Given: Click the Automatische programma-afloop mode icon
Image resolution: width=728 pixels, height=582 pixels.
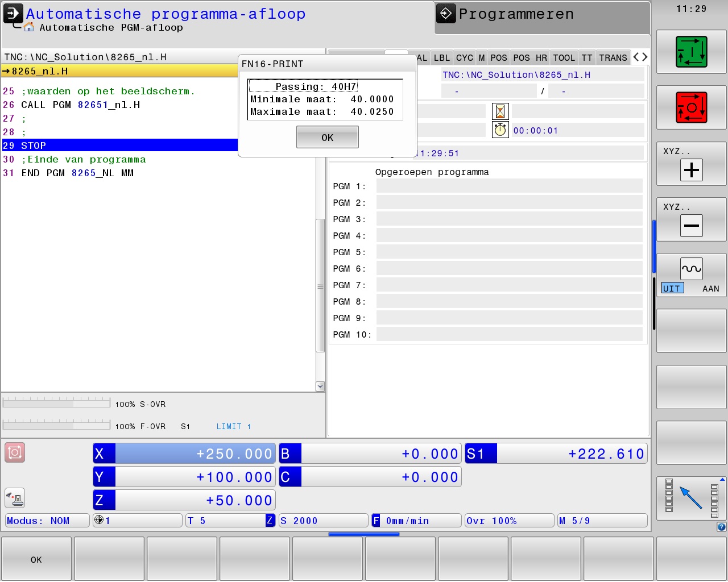Looking at the screenshot, I should pos(13,14).
